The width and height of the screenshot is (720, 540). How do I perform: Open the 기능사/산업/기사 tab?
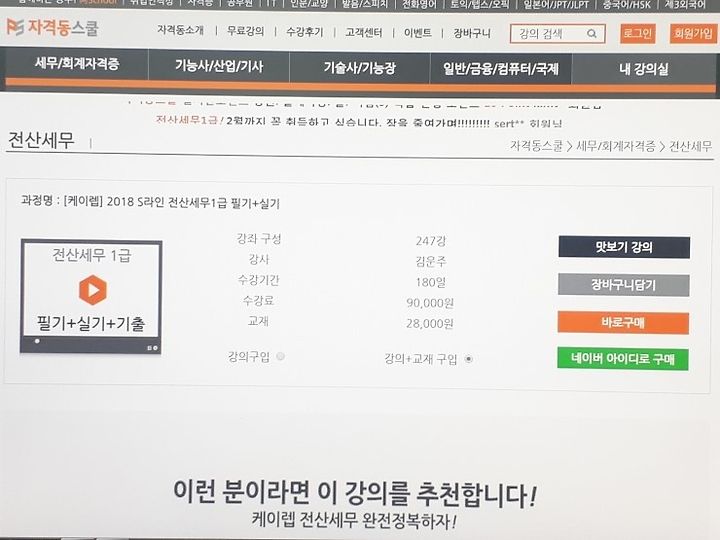(x=219, y=66)
